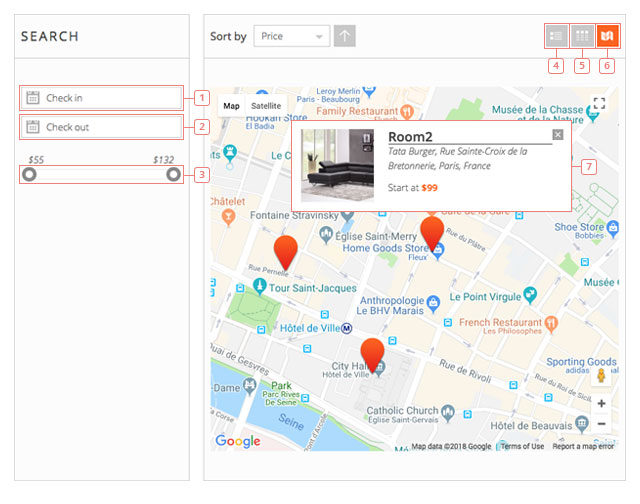Image resolution: width=640 pixels, height=504 pixels.
Task: Click the Street View pegman icon
Action: 601,375
